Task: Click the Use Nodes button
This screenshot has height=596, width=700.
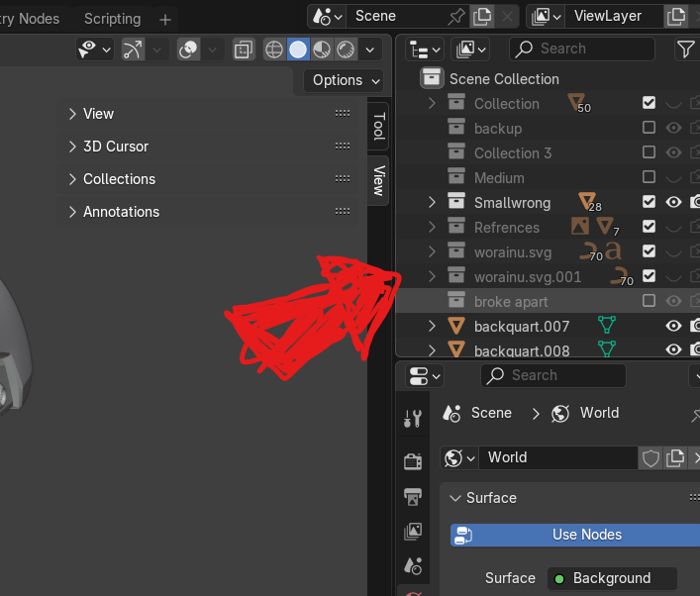Action: [575, 535]
